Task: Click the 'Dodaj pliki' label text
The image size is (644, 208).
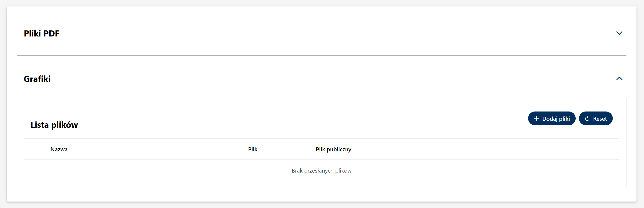Action: [x=556, y=119]
